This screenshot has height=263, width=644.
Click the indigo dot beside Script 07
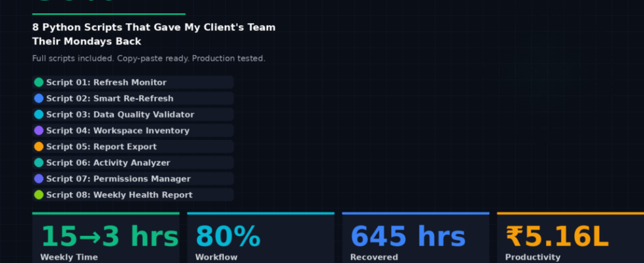39,179
